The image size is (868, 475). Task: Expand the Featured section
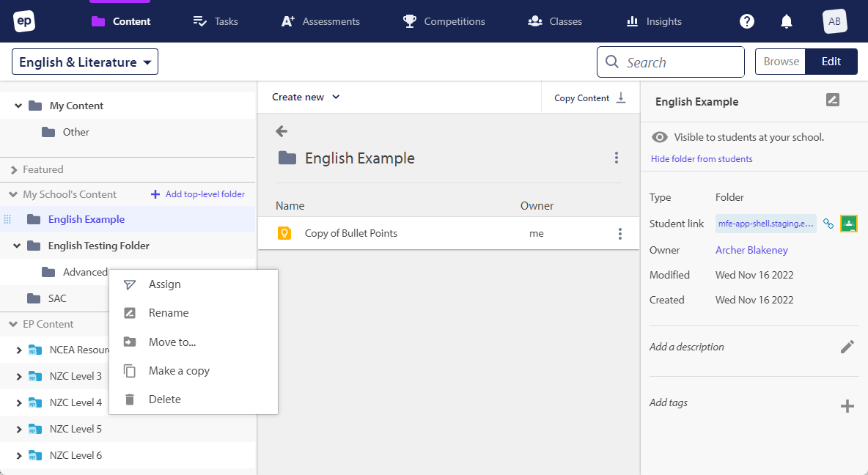click(x=14, y=169)
